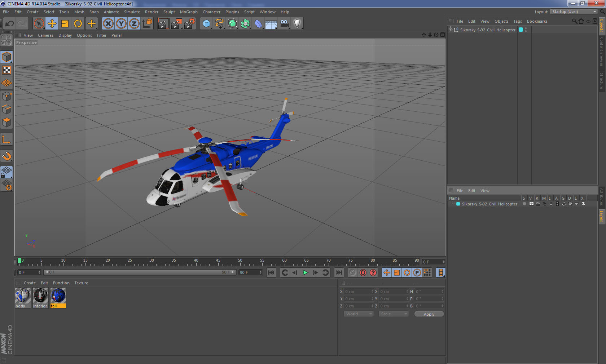Play the animation forward
Image resolution: width=606 pixels, height=364 pixels.
click(305, 272)
